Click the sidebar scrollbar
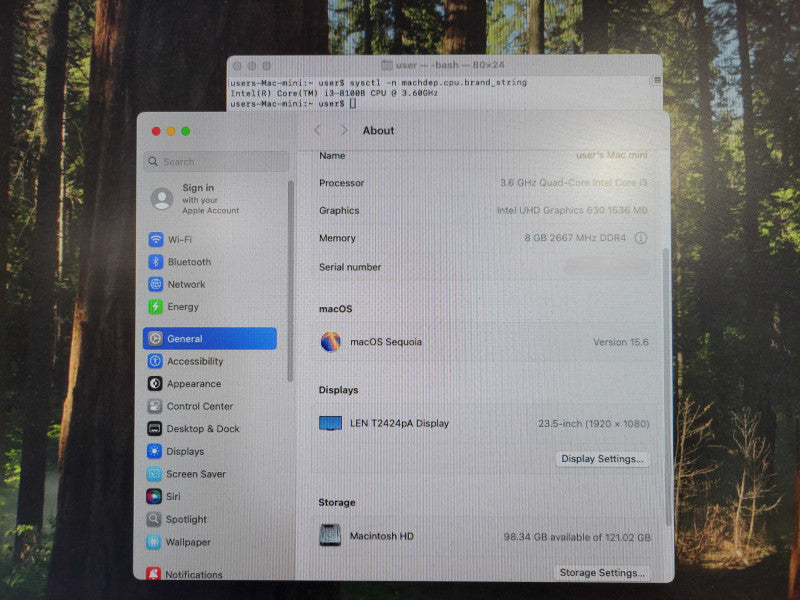Screen dimensions: 800x600 [x=290, y=281]
